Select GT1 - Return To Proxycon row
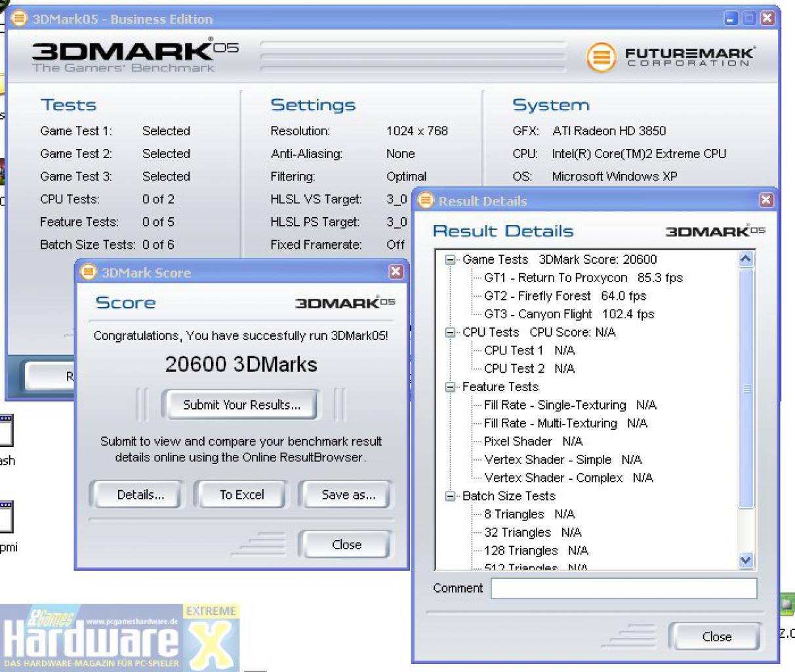The image size is (795, 672). tap(583, 278)
